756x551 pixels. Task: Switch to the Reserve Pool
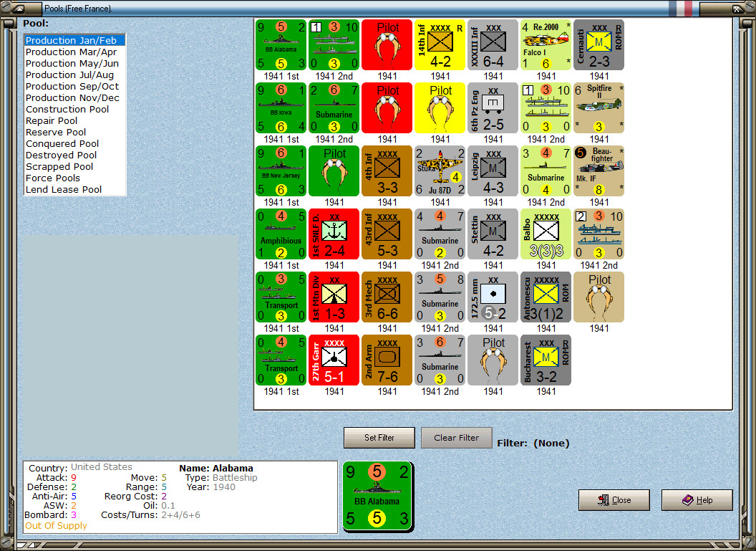coord(74,133)
